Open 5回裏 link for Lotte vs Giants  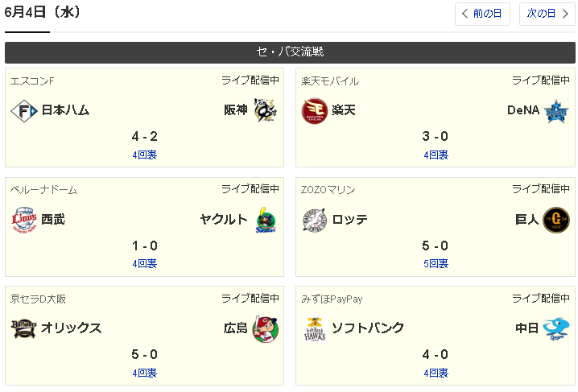tap(436, 263)
